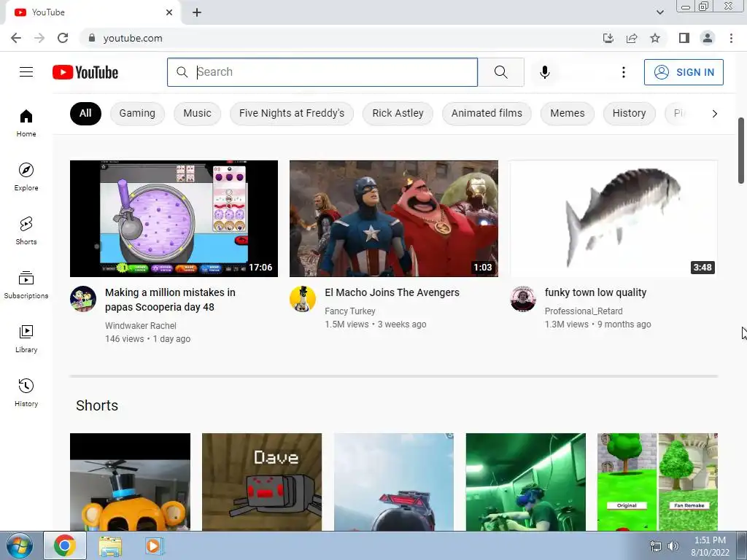Open Subscriptions in sidebar
The width and height of the screenshot is (747, 560).
pos(26,285)
